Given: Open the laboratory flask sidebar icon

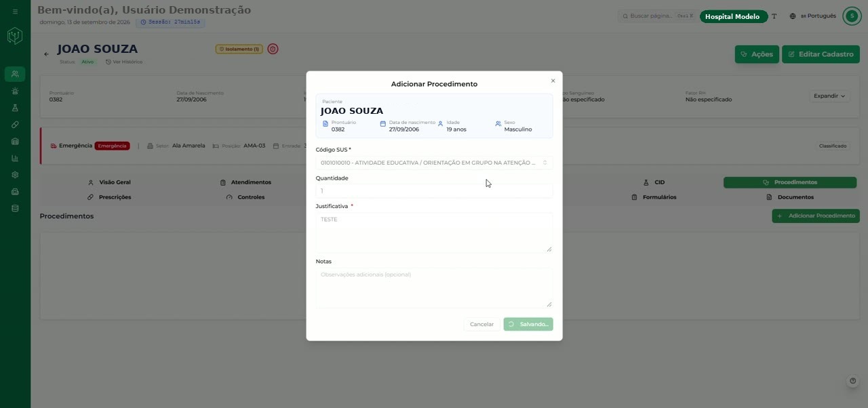Looking at the screenshot, I should [15, 108].
